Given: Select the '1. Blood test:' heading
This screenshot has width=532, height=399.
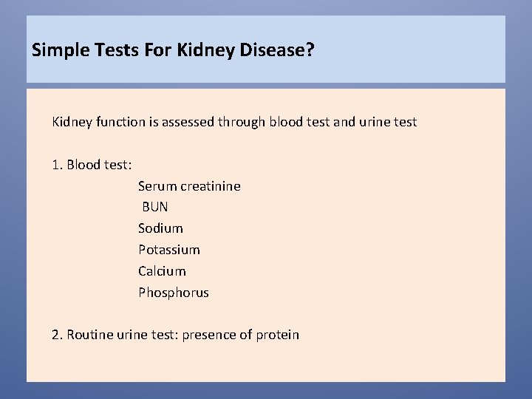Looking at the screenshot, I should (x=92, y=165).
